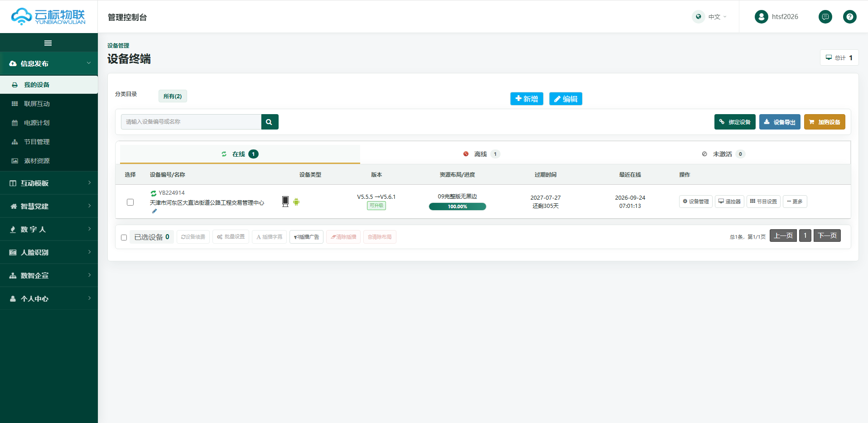Open 更多 options for the device row
Screen dimensions: 868x423
[795, 202]
